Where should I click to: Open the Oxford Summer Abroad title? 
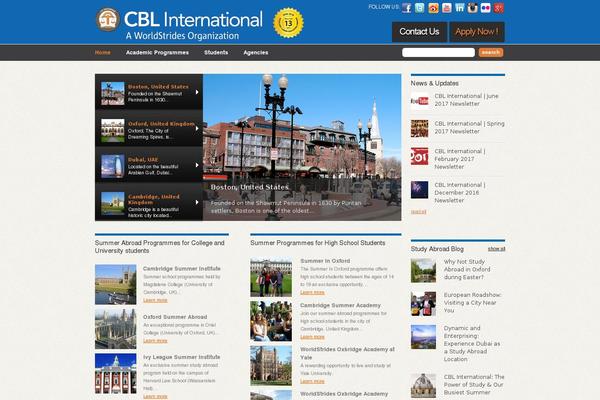(x=175, y=317)
